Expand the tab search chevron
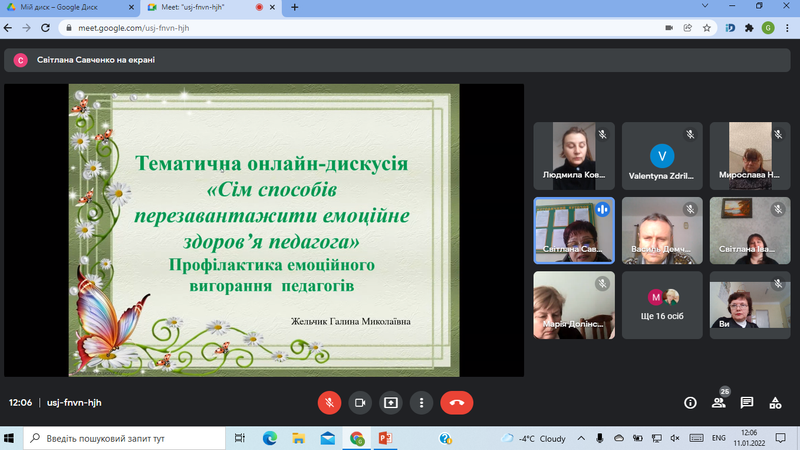This screenshot has width=800, height=450. click(705, 6)
